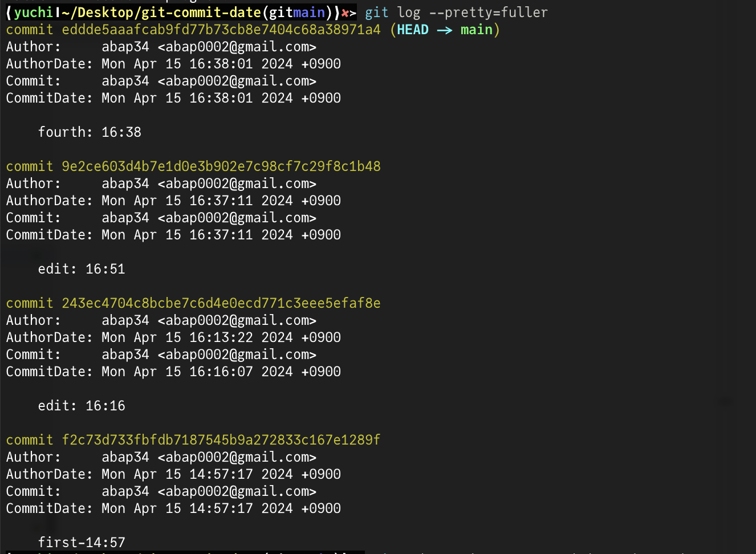756x554 pixels.
Task: Click commit hash 243ec4704c8bcbe7c6d4e0ecd771c3eee5efaf8e
Action: pos(221,303)
